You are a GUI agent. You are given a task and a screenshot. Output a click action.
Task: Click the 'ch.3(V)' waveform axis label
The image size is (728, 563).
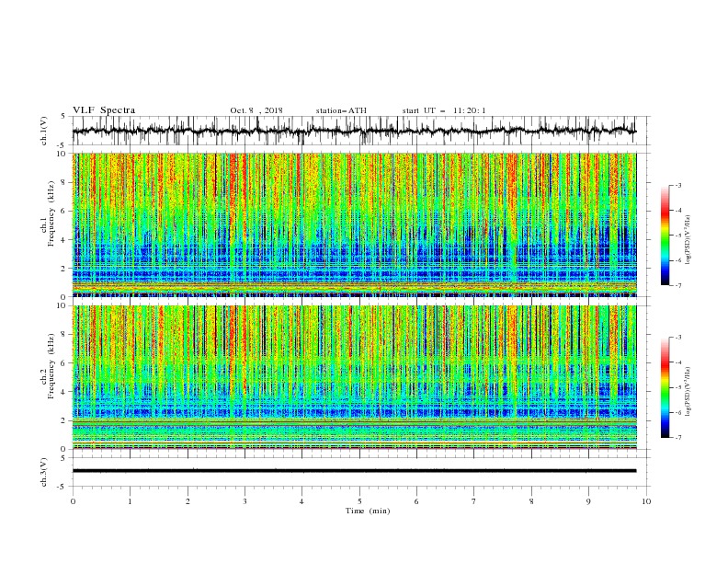coord(44,472)
